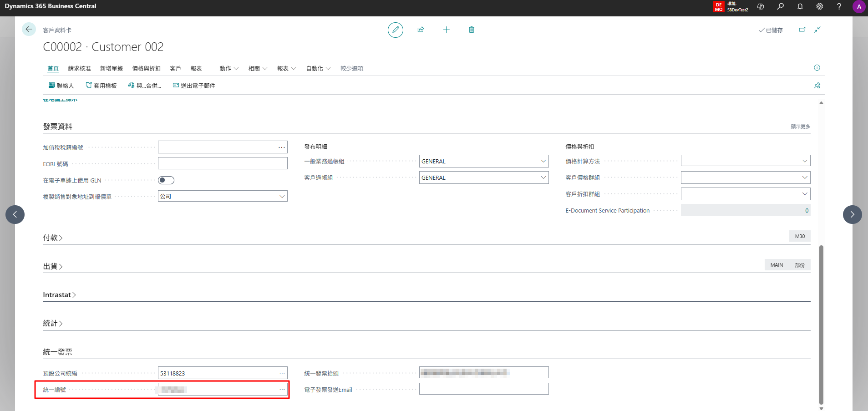Click the back arrow button
Image resolution: width=868 pixels, height=411 pixels.
click(x=29, y=29)
